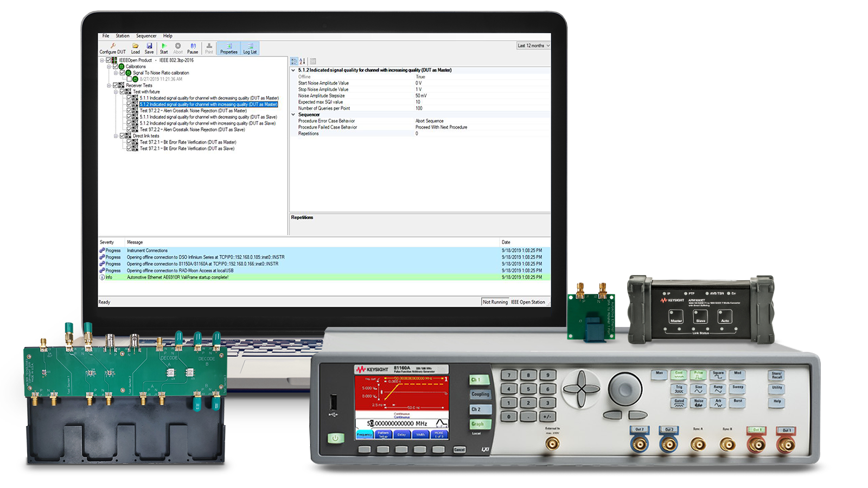Toggle the Signal To Noise Ratio calibration checkbox
Screen dimensions: 868x488
[x=122, y=73]
